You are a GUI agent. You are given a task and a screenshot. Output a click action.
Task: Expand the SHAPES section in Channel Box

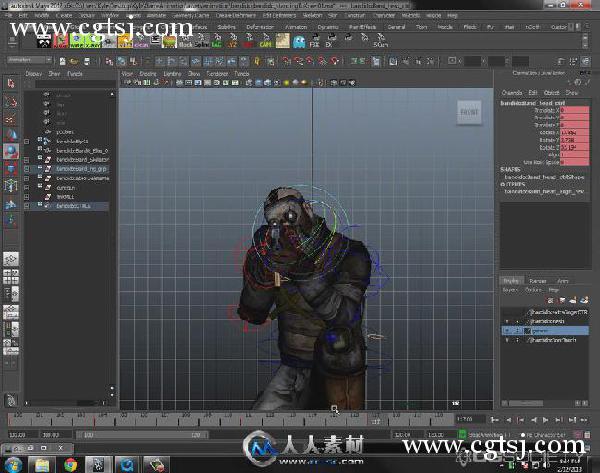click(510, 169)
